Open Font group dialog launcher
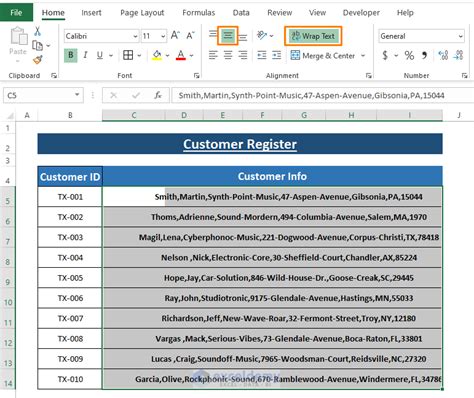 pos(196,76)
